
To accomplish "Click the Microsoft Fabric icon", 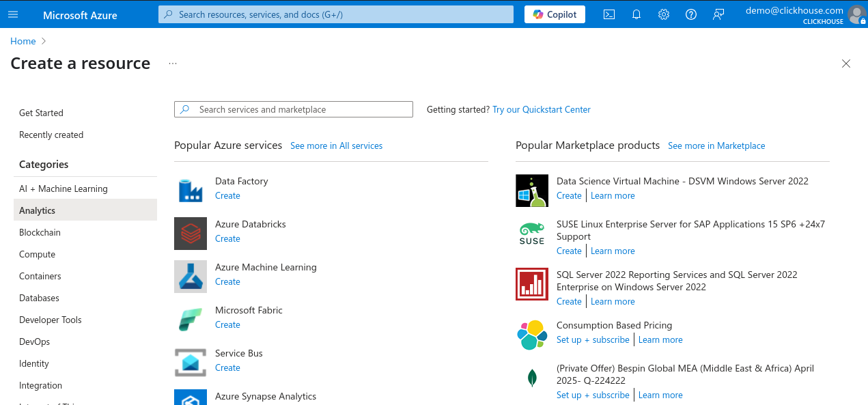I will click(191, 320).
